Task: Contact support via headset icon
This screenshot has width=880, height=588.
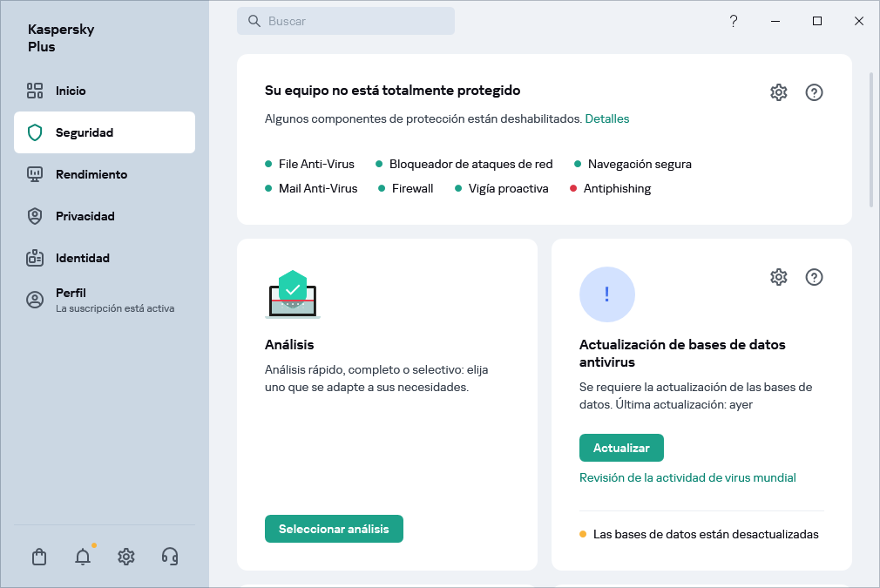Action: click(x=170, y=557)
